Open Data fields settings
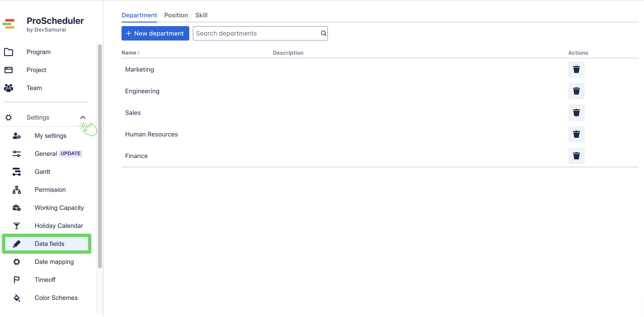The width and height of the screenshot is (644, 317). click(x=47, y=244)
